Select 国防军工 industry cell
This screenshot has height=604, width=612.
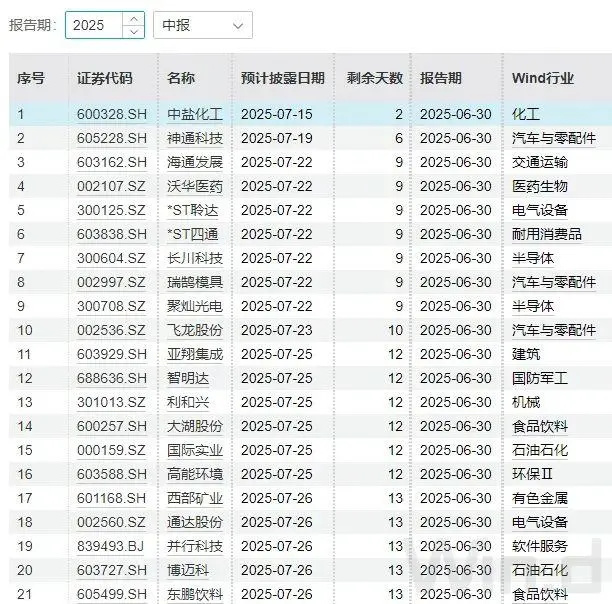pos(540,378)
